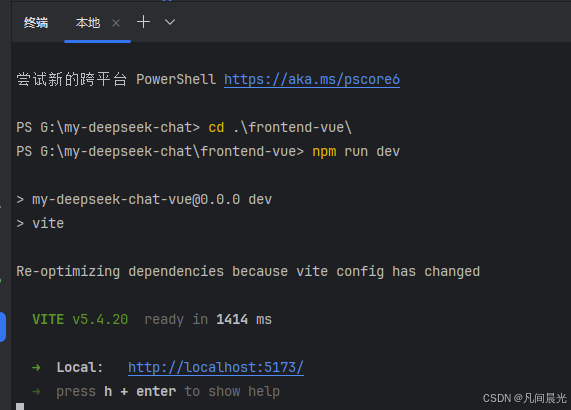571x410 pixels.
Task: Click the 'press h + enter to show help' line
Action: [x=168, y=392]
